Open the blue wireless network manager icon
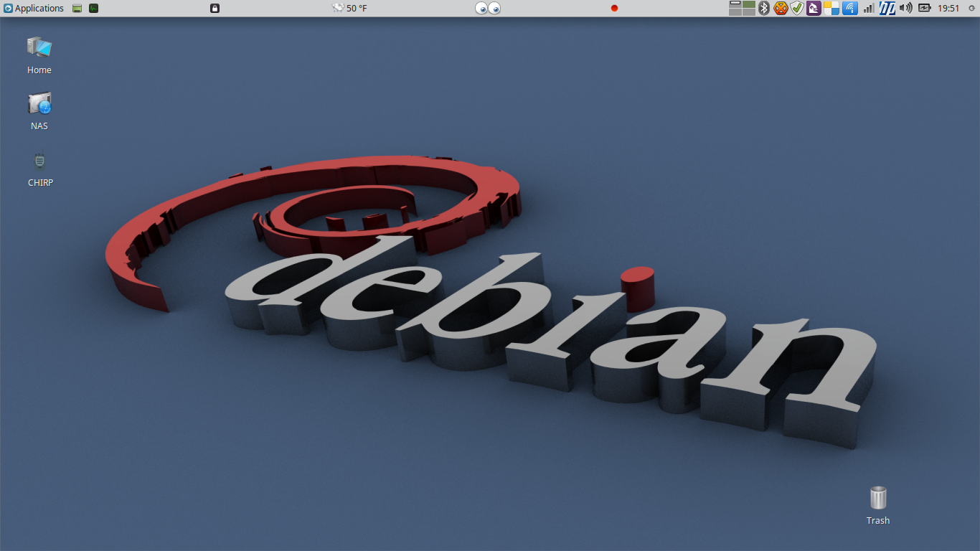The image size is (980, 551). click(x=850, y=9)
